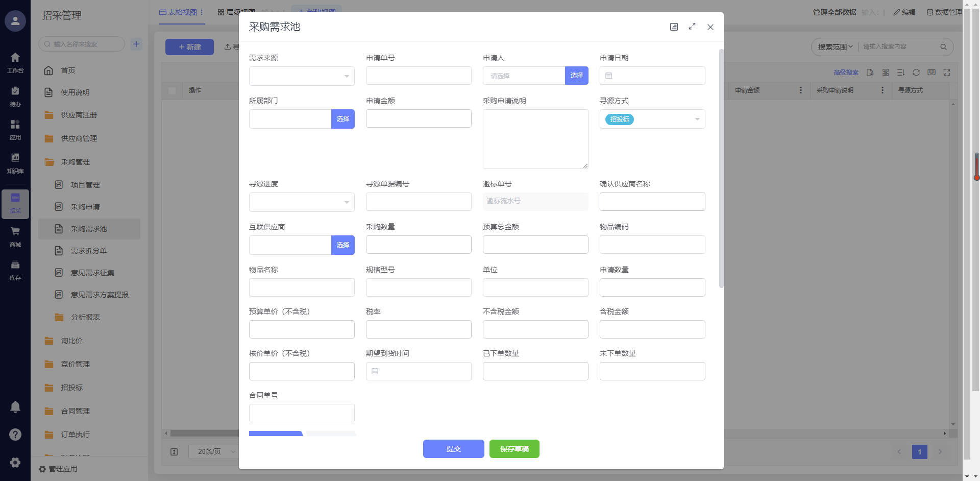
Task: Open the 商城 shopping cart sidebar icon
Action: pyautogui.click(x=15, y=236)
